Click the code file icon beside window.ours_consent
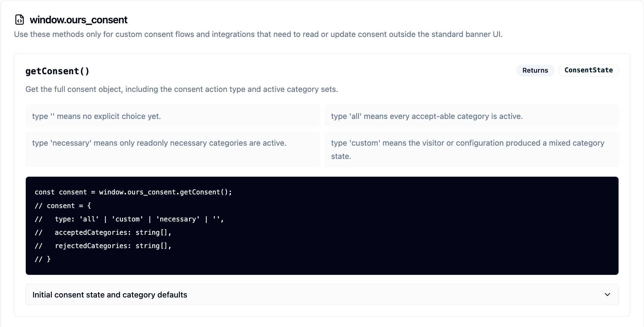This screenshot has width=644, height=327. (20, 20)
